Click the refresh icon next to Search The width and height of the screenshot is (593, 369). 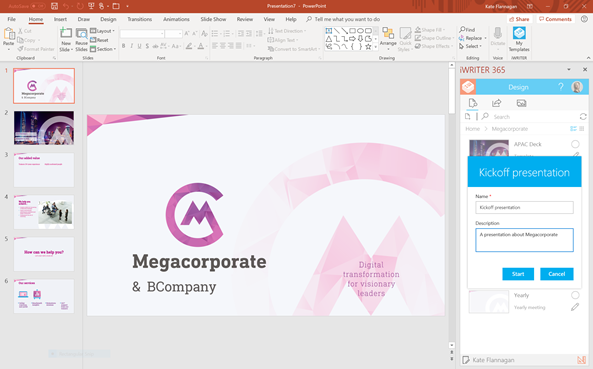tap(583, 116)
